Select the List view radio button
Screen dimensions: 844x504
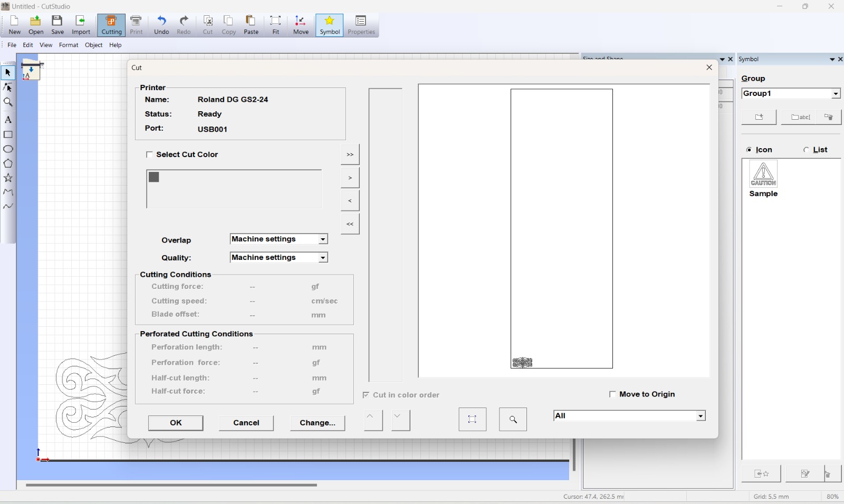point(806,150)
